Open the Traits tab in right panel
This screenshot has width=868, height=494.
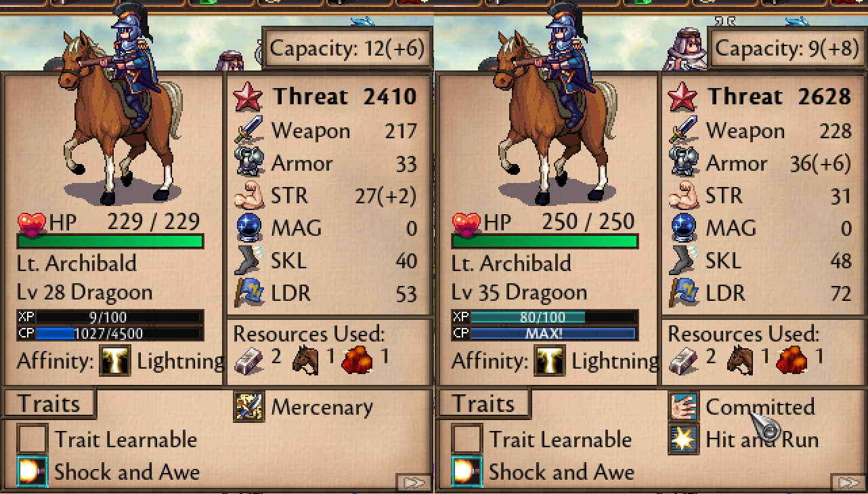tap(485, 404)
